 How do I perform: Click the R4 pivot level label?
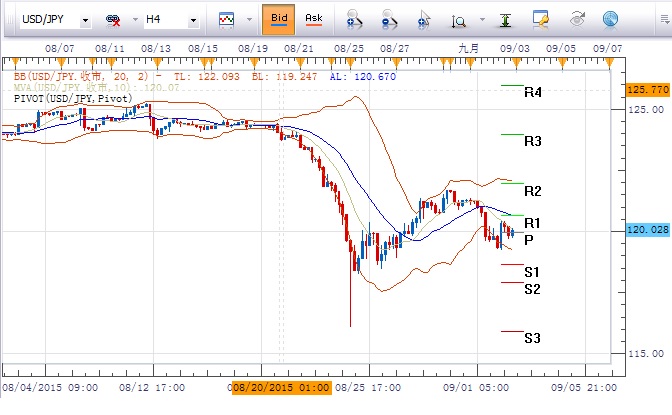533,92
